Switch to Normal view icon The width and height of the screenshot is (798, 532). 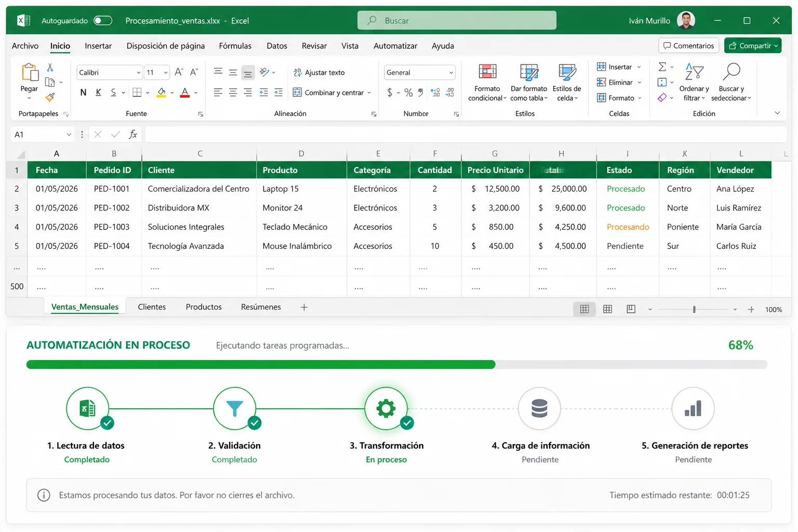point(584,309)
